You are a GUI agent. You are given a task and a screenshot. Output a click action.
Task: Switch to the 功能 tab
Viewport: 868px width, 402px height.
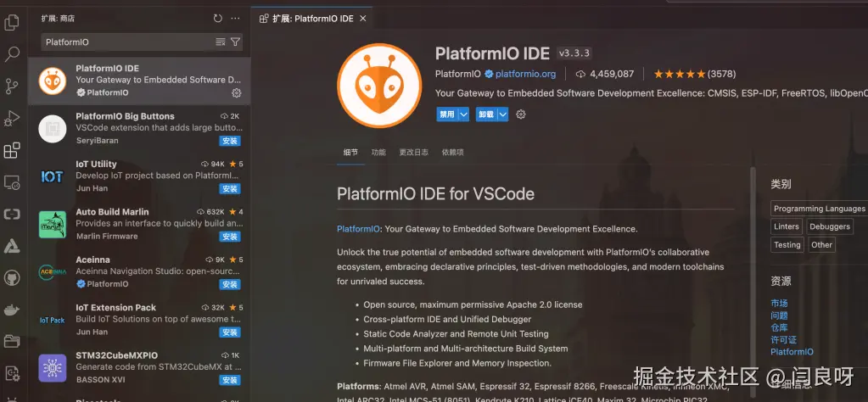pyautogui.click(x=378, y=153)
